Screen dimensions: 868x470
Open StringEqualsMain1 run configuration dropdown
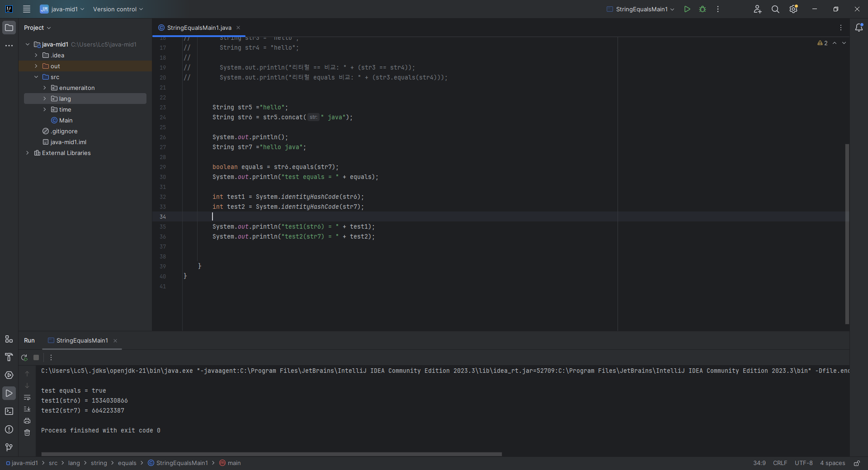[640, 9]
